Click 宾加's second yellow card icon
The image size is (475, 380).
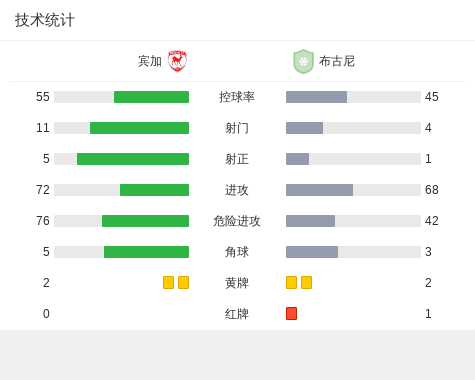pyautogui.click(x=183, y=283)
